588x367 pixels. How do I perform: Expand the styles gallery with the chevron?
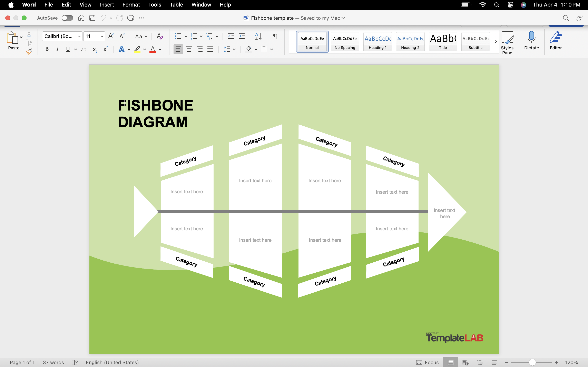pos(496,42)
